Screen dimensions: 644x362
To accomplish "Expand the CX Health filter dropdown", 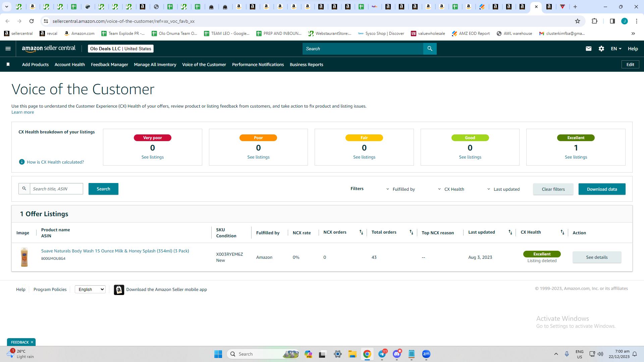I will pyautogui.click(x=451, y=189).
